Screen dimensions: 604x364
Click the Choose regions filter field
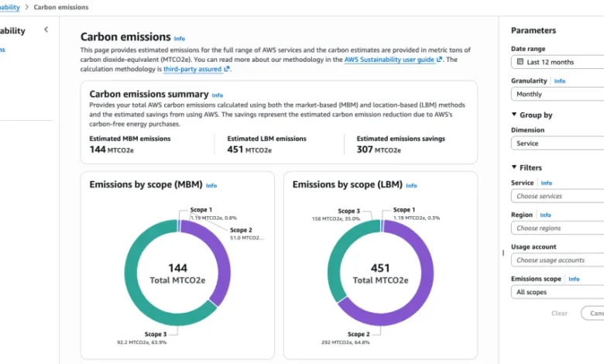559,228
